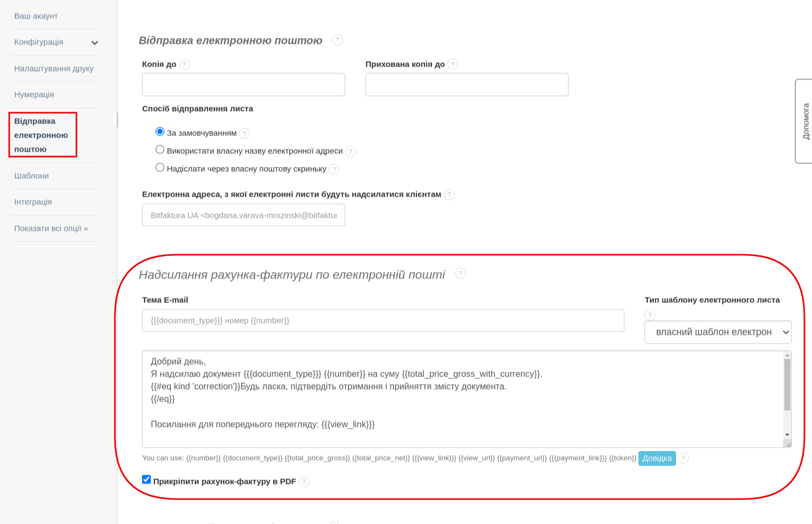
Task: Select 'Використати власну назву електронної адреси' option
Action: click(160, 149)
